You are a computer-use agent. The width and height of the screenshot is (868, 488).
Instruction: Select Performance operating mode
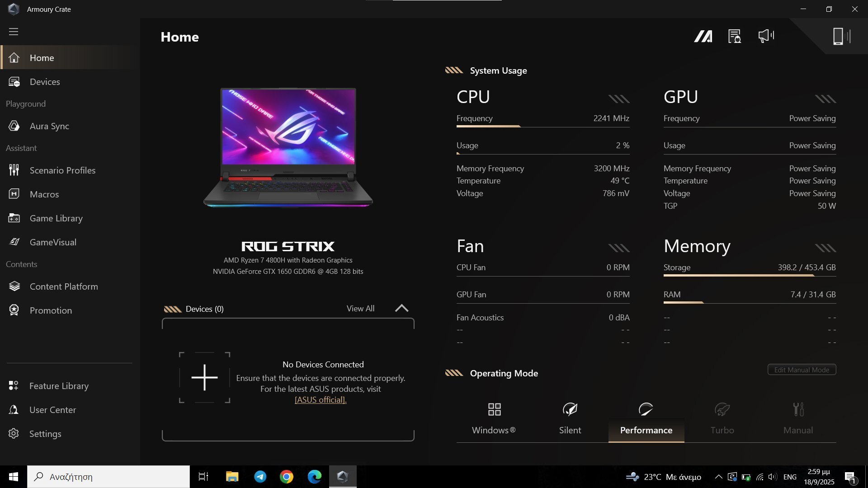point(646,418)
